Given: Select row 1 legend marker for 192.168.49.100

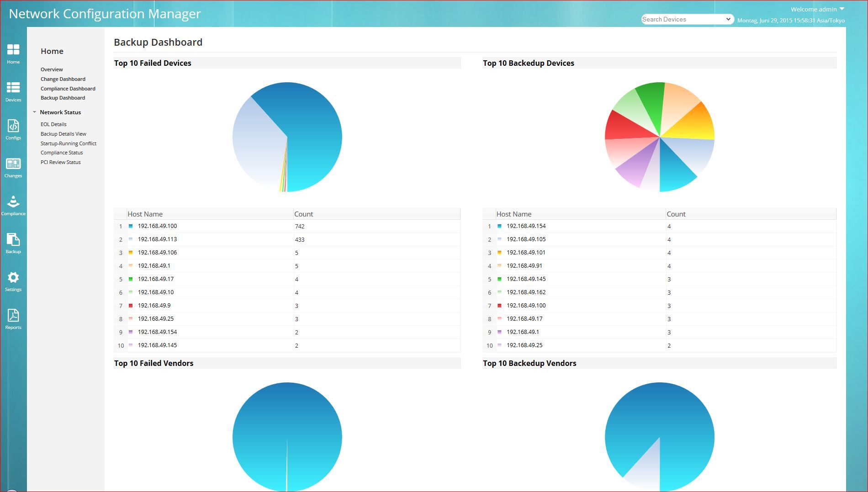Looking at the screenshot, I should (131, 226).
